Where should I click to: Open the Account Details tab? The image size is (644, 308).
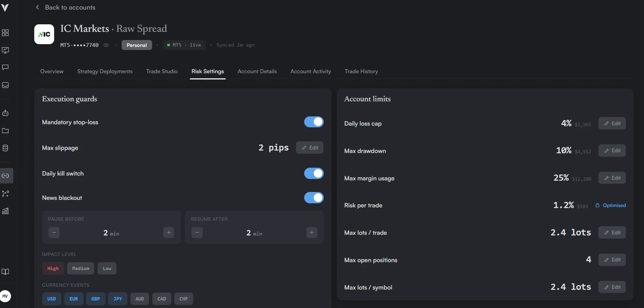tap(257, 72)
